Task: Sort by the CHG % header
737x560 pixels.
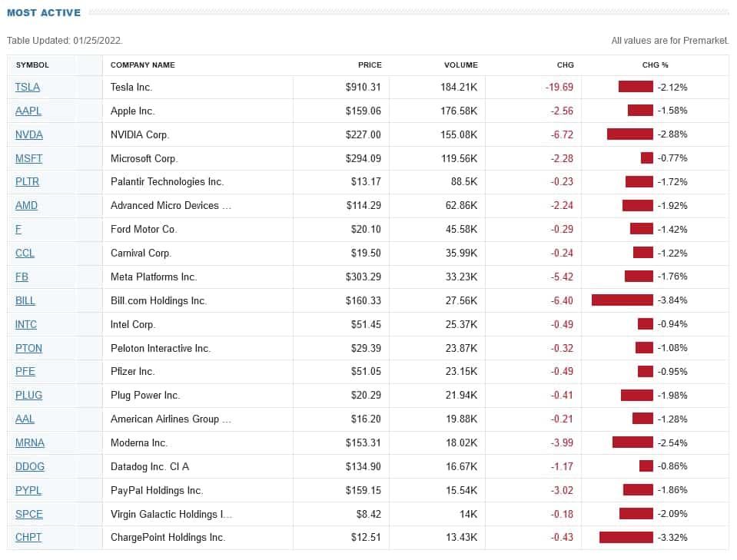Action: 655,65
